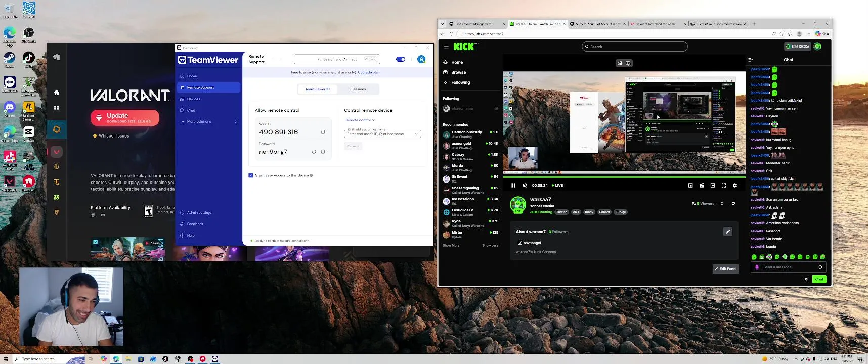Open Kick hamburger menu

coord(446,47)
